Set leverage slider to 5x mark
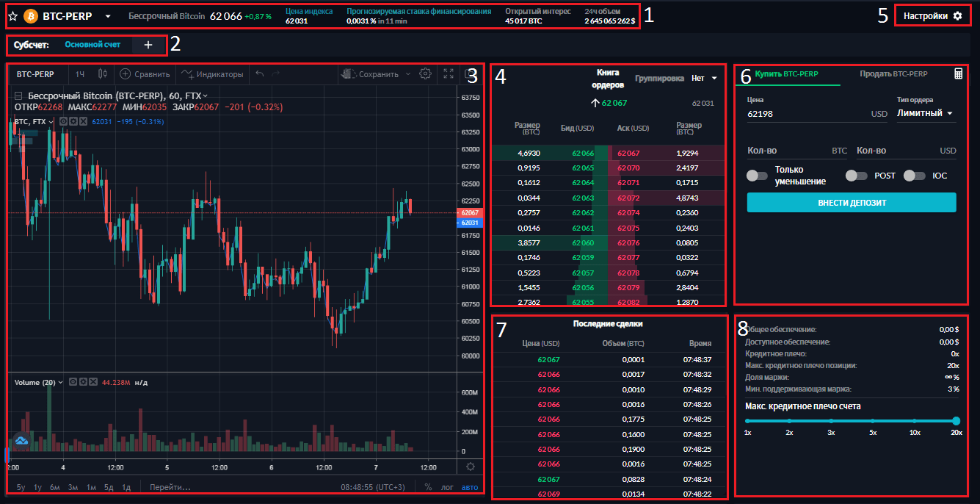 click(x=873, y=421)
